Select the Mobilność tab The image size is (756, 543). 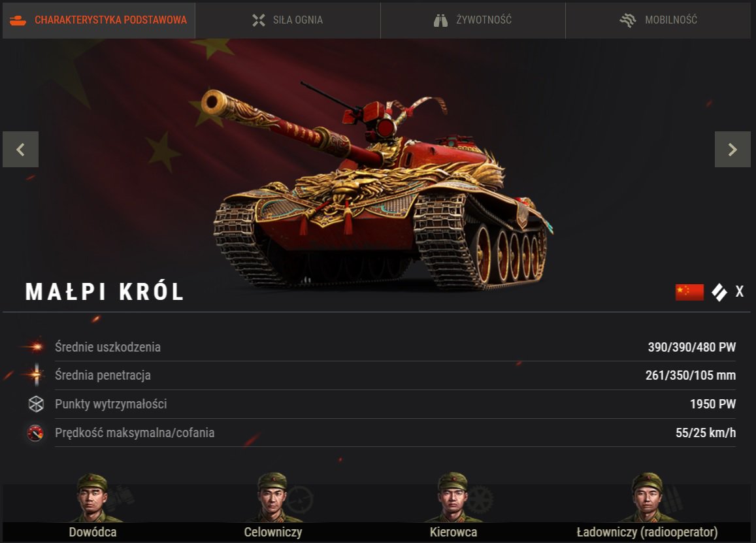pos(658,20)
